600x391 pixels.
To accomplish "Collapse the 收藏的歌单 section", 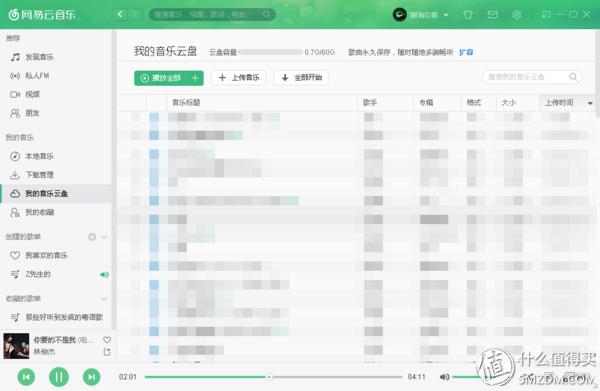I will tap(104, 298).
